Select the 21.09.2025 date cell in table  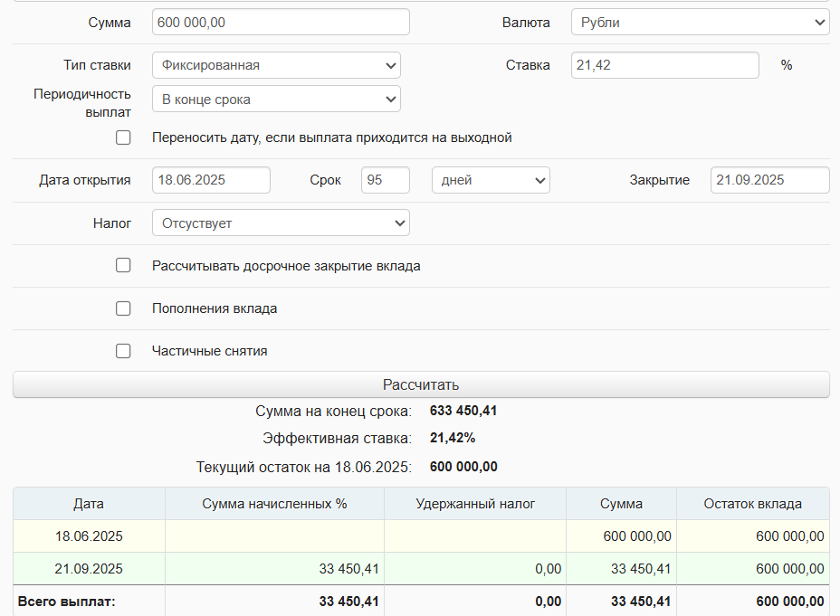click(89, 569)
